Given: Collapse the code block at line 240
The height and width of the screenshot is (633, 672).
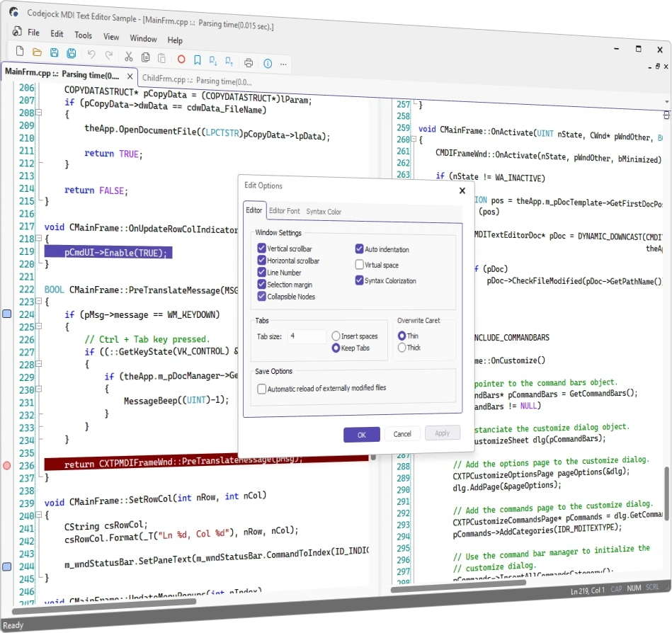Looking at the screenshot, I should 38,515.
